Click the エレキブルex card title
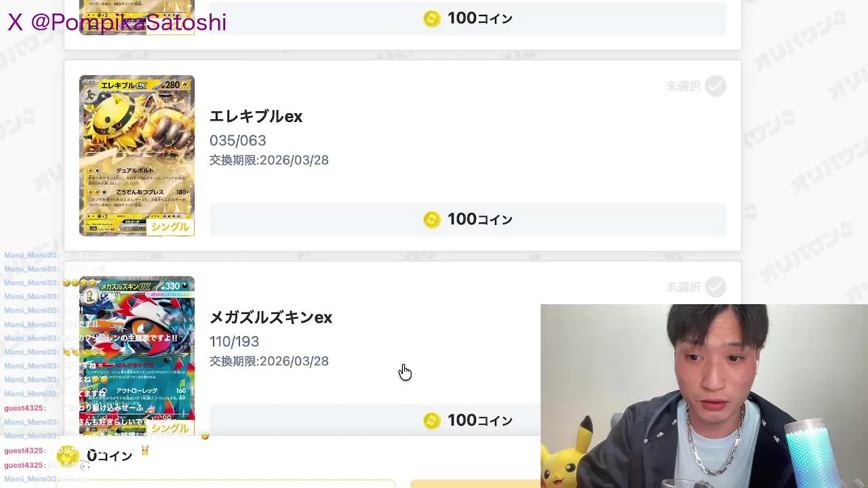The width and height of the screenshot is (868, 488). (x=256, y=117)
